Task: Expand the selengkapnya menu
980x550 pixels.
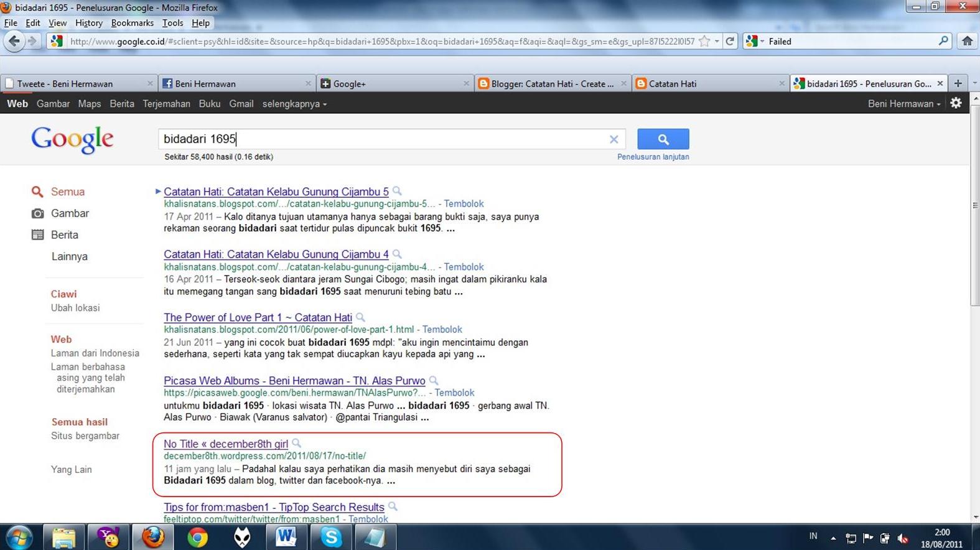Action: tap(294, 104)
